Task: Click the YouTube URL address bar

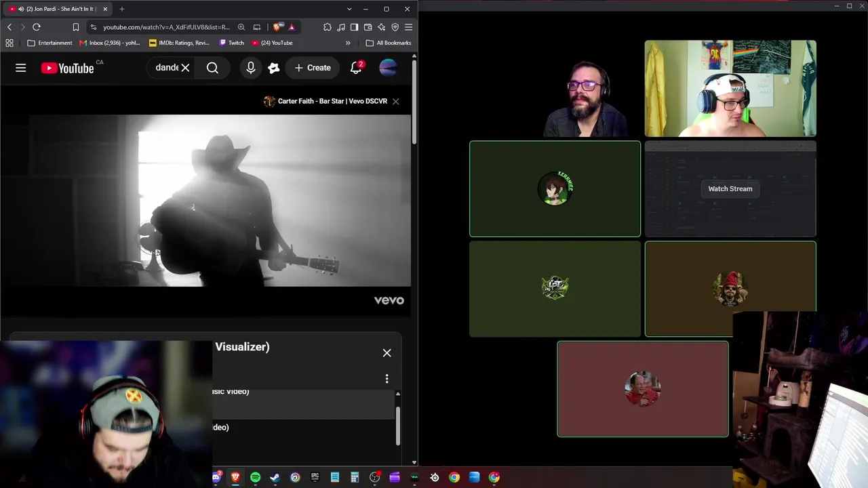Action: tap(166, 27)
